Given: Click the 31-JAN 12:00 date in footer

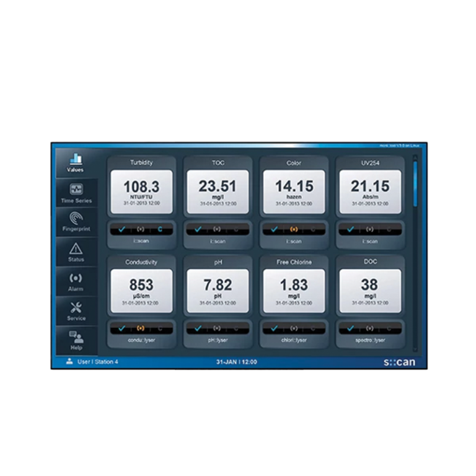Looking at the screenshot, I should click(x=236, y=361).
